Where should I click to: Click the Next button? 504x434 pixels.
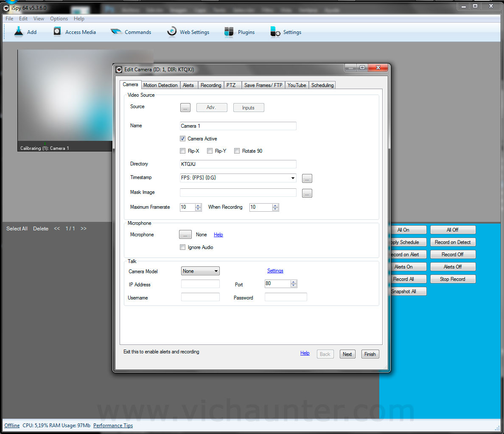point(347,354)
